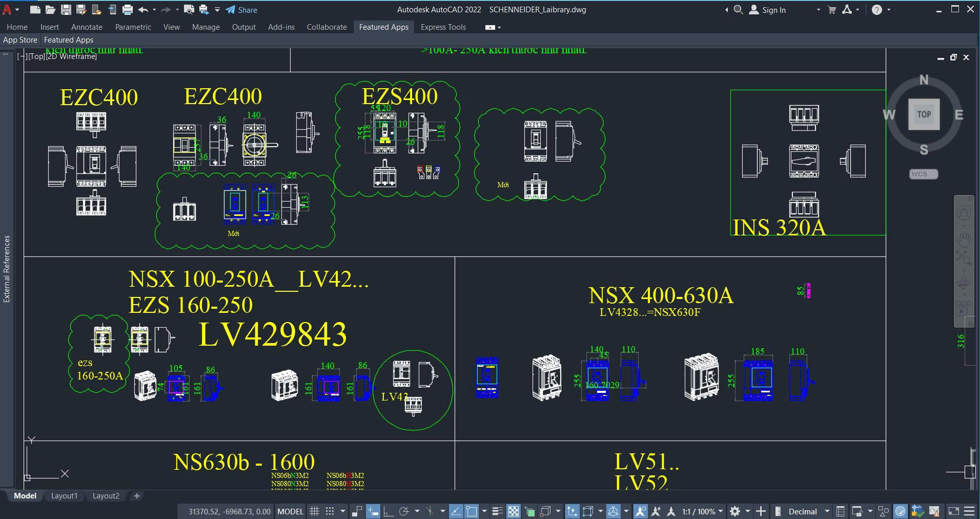
Task: Click the Clean Screen icon in status bar
Action: 953,511
